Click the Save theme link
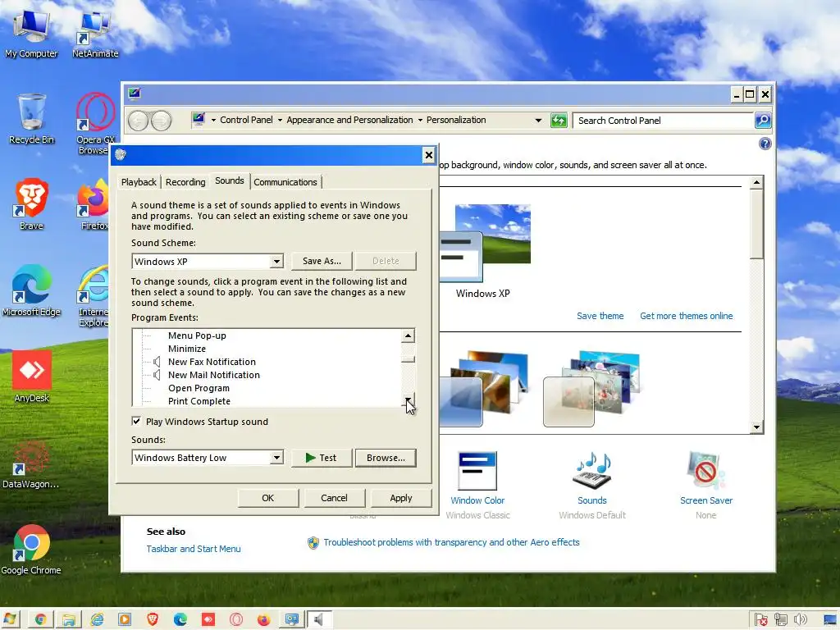The width and height of the screenshot is (840, 630). pos(600,316)
